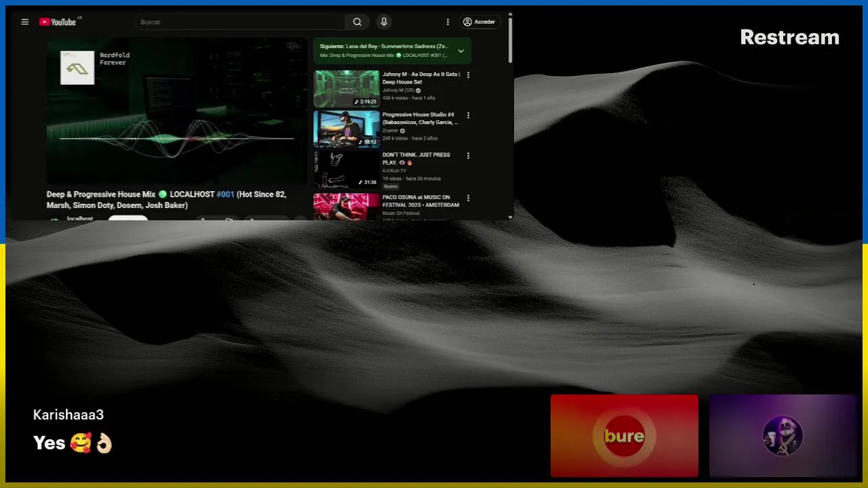Viewport: 868px width, 488px height.
Task: Open options for the Johnny M video
Action: 468,75
